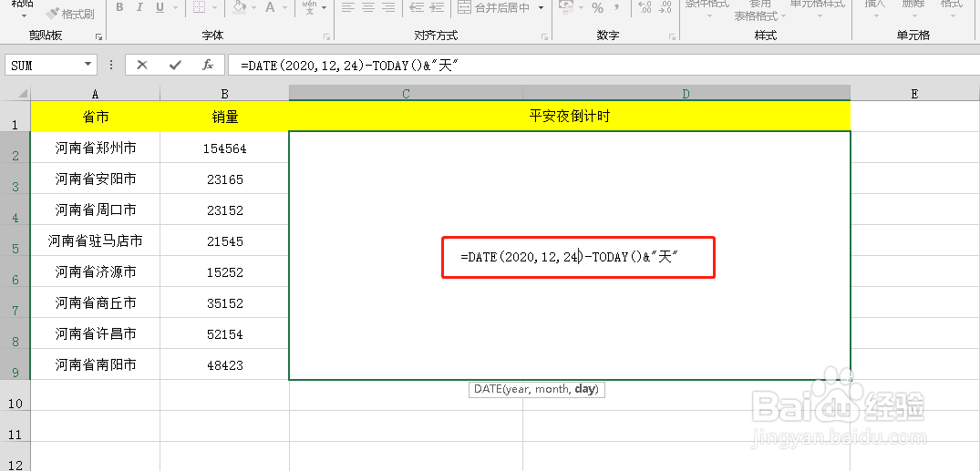
Task: Cancel formula entry with the X button
Action: click(x=142, y=65)
